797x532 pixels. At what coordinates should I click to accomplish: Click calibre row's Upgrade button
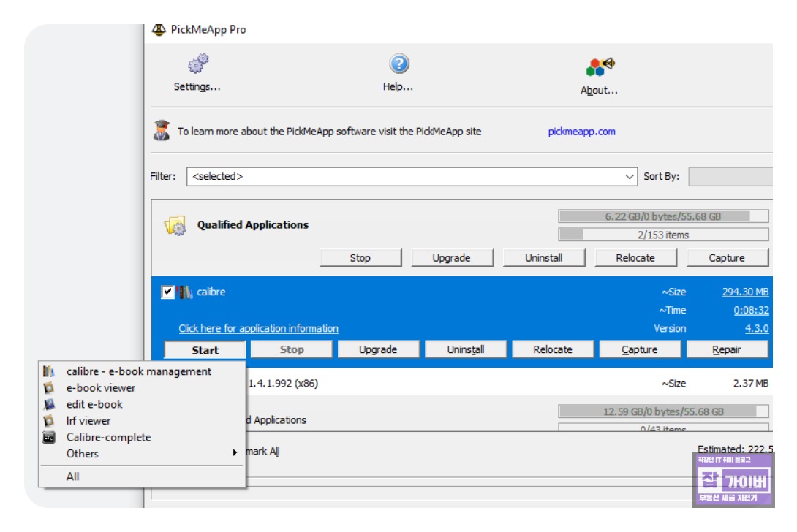(x=378, y=349)
